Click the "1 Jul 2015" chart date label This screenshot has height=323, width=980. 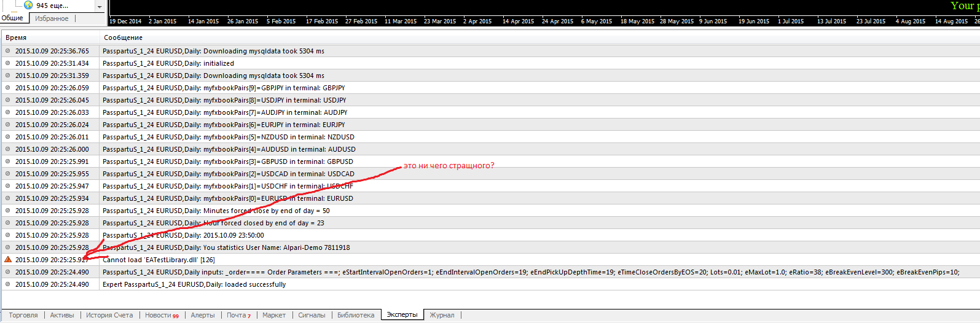(x=791, y=21)
